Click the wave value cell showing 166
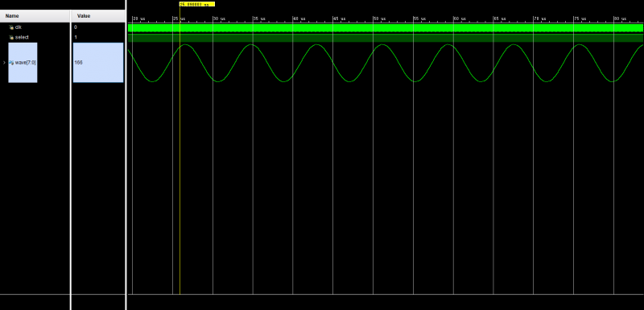This screenshot has height=310, width=644. point(97,63)
